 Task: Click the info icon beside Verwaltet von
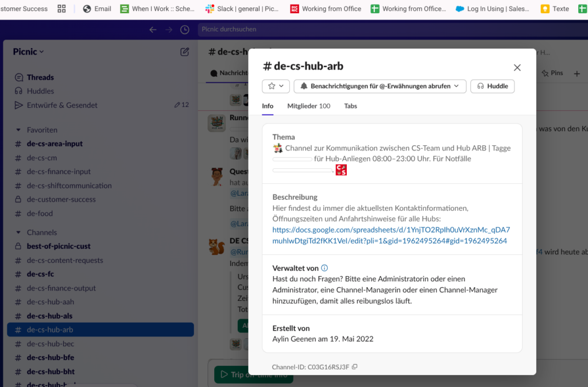point(324,268)
